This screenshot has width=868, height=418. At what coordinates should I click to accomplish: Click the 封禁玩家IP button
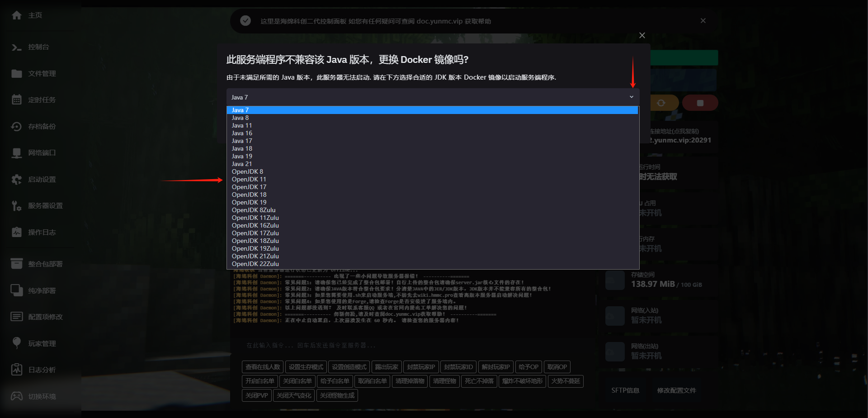point(421,367)
